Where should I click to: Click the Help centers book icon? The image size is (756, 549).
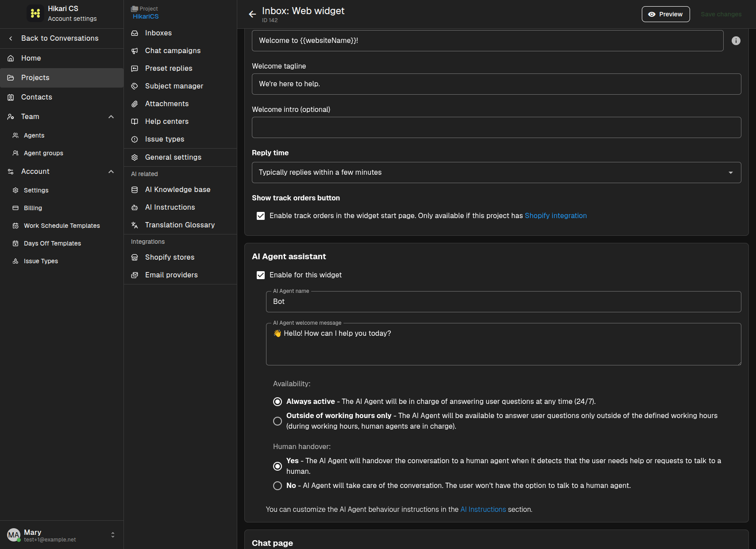[x=135, y=122]
